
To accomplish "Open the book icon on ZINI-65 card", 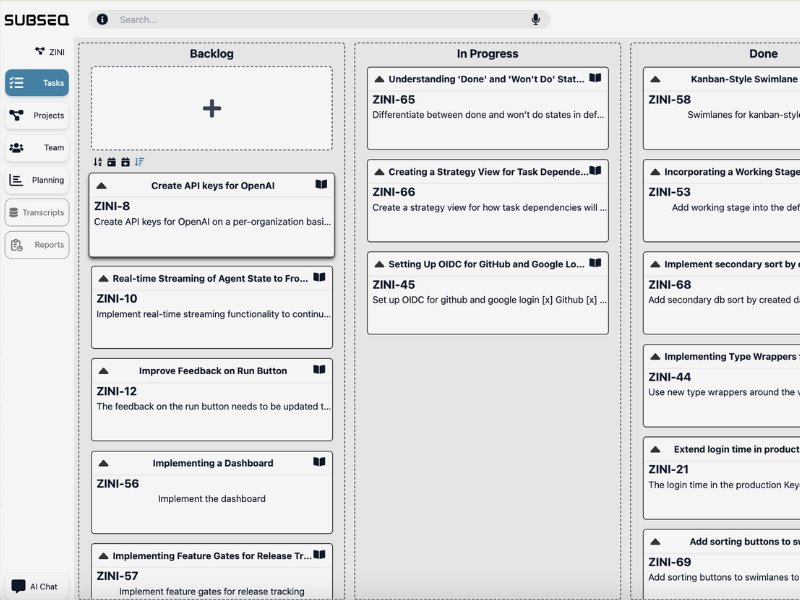I will [x=595, y=78].
